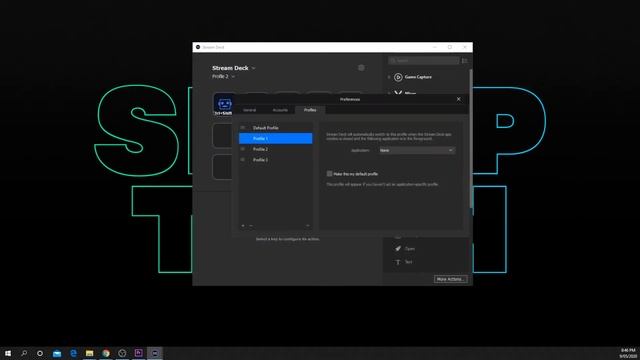Select the Open action rocket icon
The width and height of the screenshot is (640, 360).
click(398, 249)
